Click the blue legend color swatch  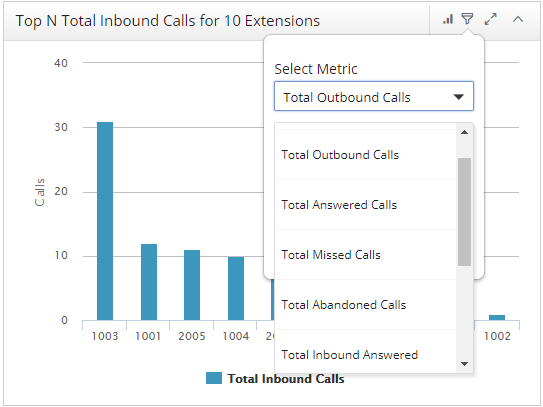click(214, 378)
